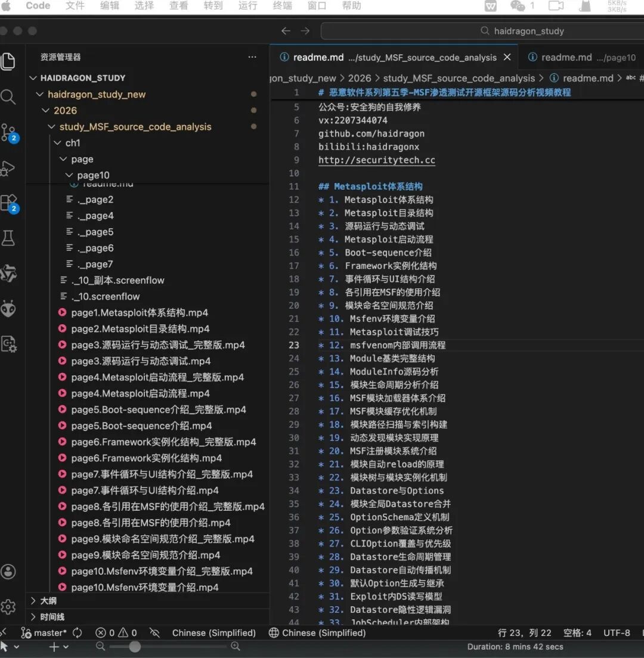
Task: Open page1.Metasploit体系结构.mp4 file
Action: click(140, 313)
